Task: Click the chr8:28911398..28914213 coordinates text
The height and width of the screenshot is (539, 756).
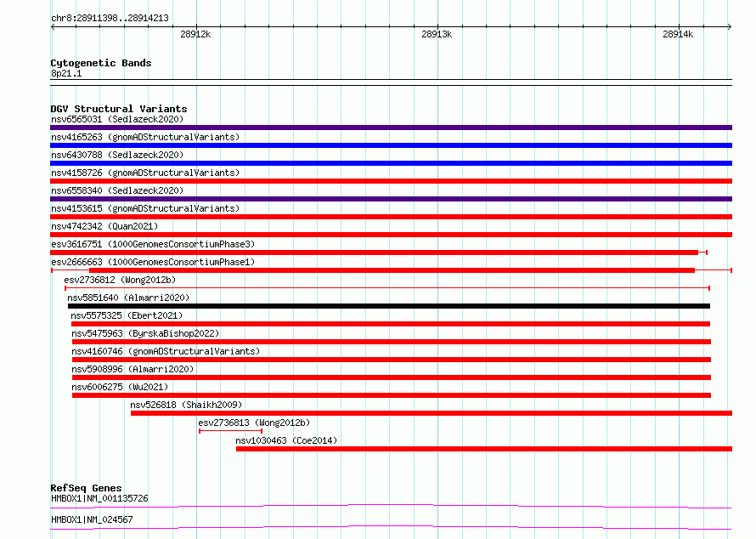Action: (110, 18)
